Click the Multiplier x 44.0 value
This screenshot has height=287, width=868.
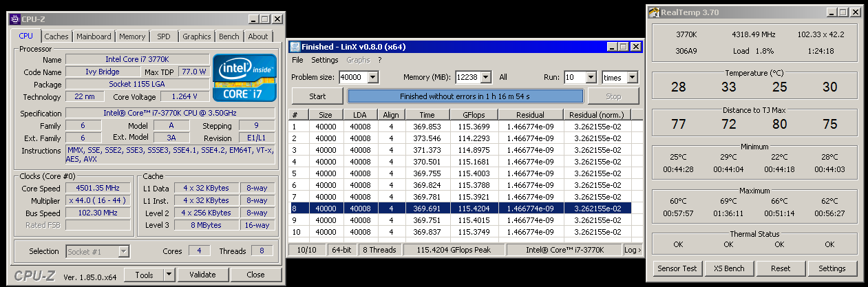98,200
